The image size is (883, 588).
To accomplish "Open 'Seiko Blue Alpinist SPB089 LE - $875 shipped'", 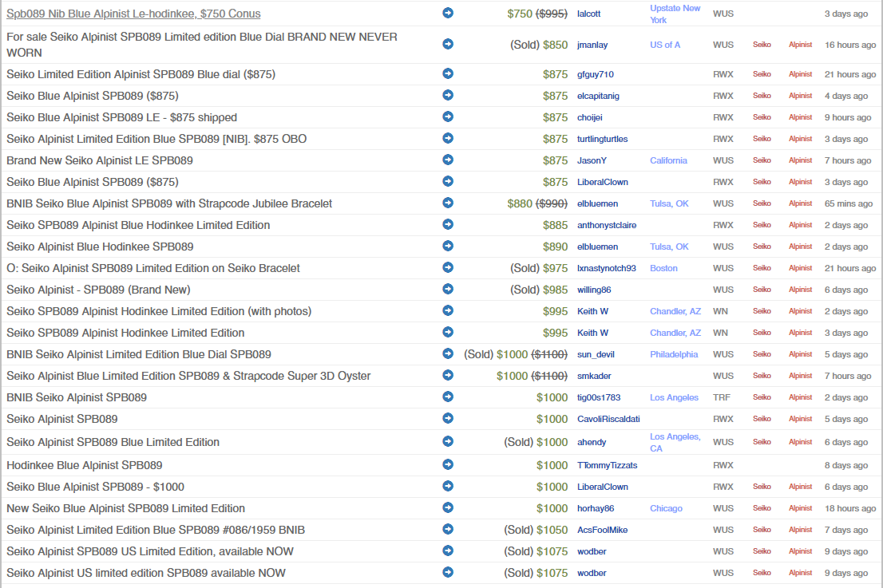I will coord(121,117).
